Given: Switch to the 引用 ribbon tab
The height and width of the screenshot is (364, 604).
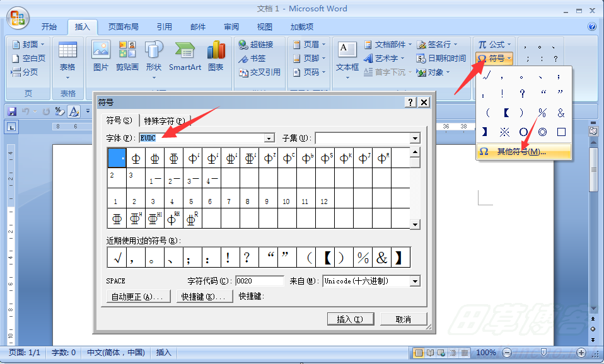Looking at the screenshot, I should (164, 26).
